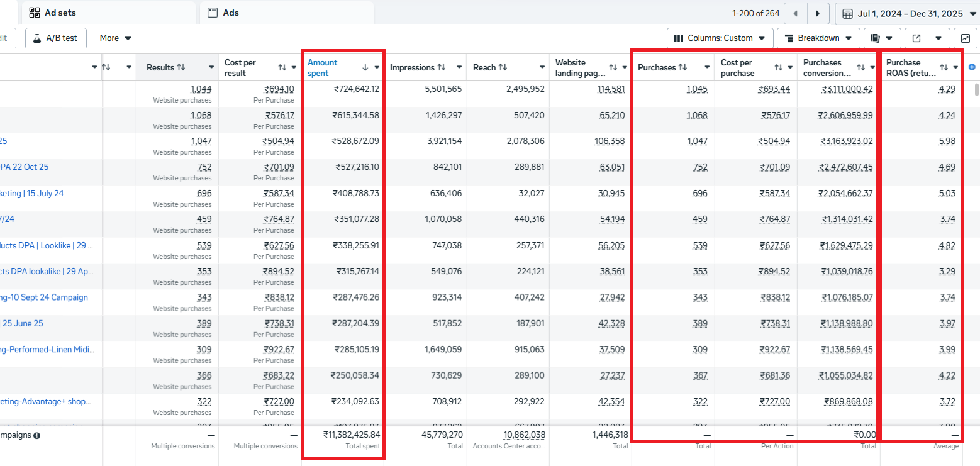Open the Reach column options arrow
The width and height of the screenshot is (980, 466).
542,67
